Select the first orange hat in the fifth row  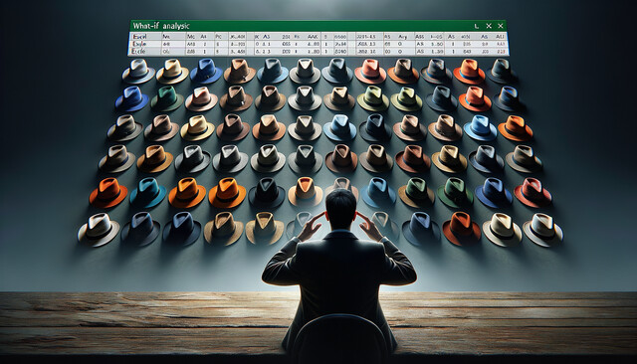pyautogui.click(x=108, y=192)
